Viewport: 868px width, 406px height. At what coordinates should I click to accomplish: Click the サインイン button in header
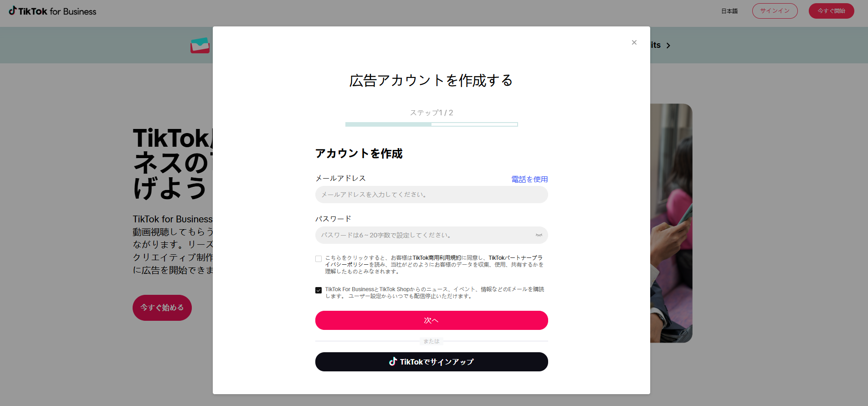(775, 11)
